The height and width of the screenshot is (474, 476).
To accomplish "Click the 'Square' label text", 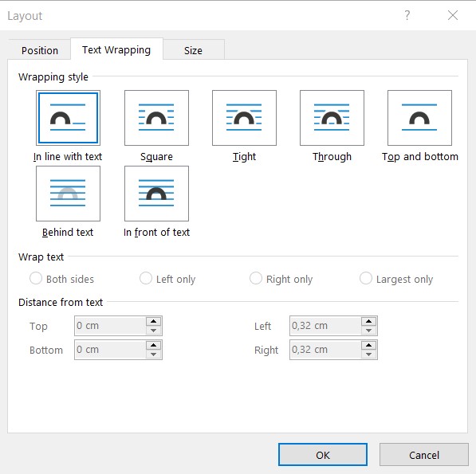I will click(x=156, y=157).
